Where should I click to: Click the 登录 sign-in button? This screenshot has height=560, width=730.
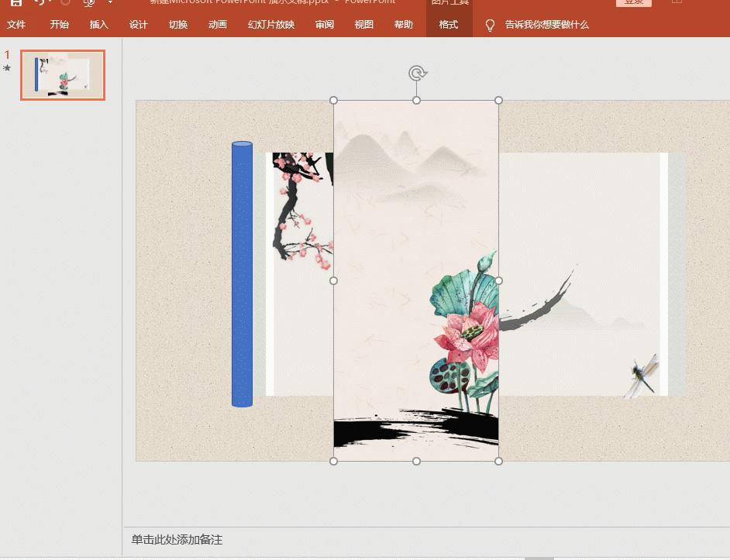[633, 2]
